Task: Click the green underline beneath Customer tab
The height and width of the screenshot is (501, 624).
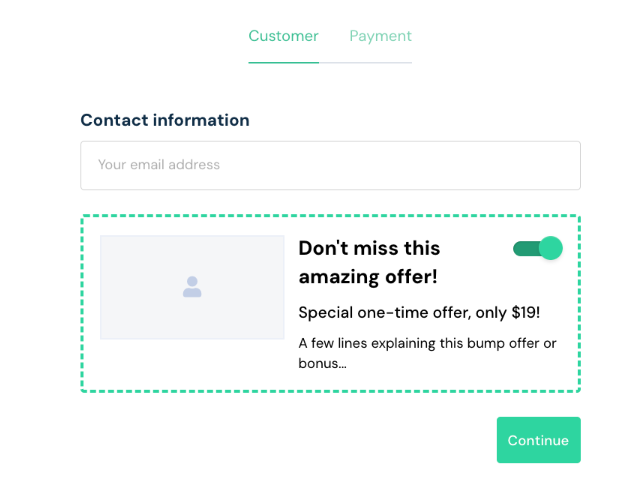Action: (x=283, y=63)
